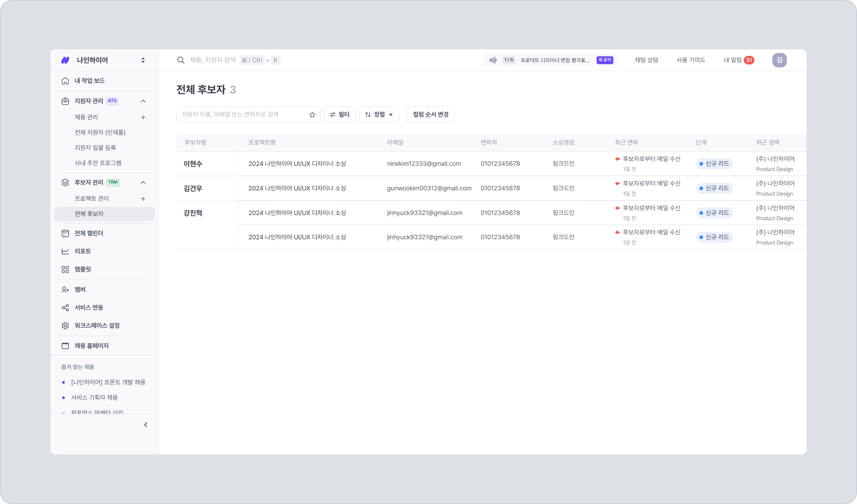Go to 채용 관리 in the sidebar

click(x=86, y=117)
